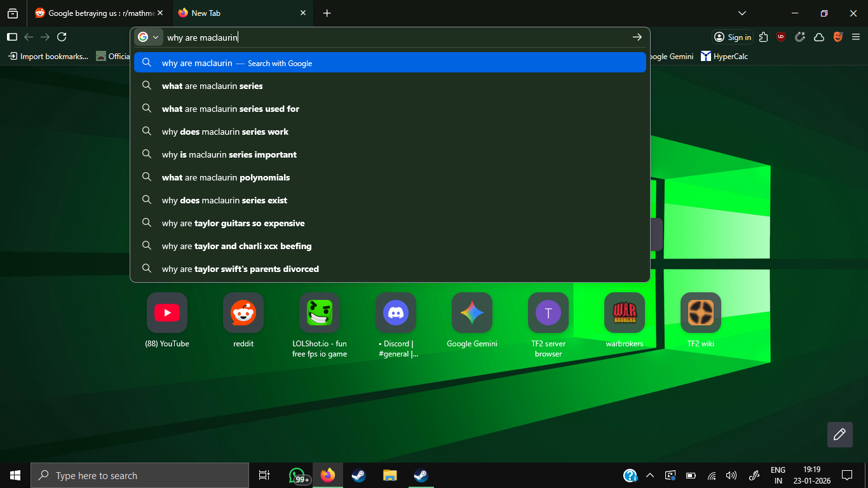Choose 'why are taylor swift's parents divorced'
Image resolution: width=868 pixels, height=488 pixels.
390,269
